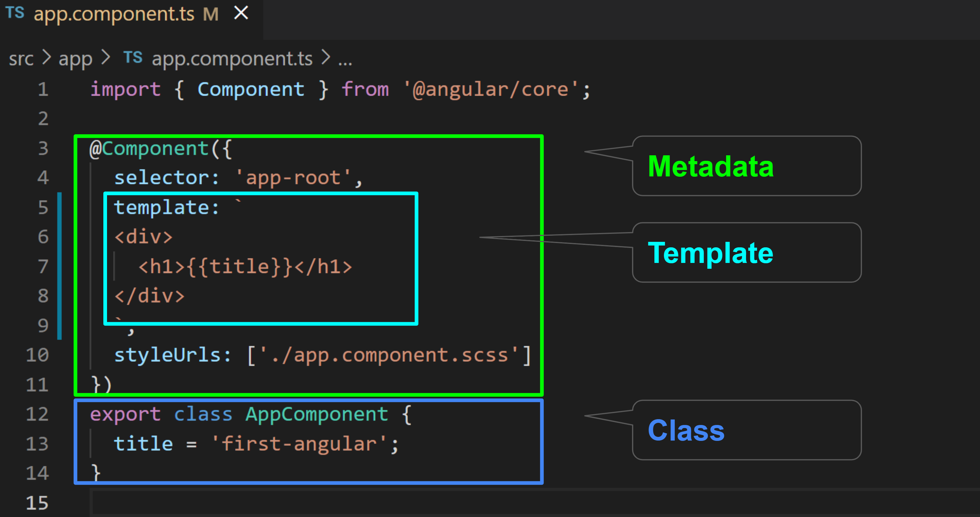Image resolution: width=980 pixels, height=517 pixels.
Task: Click the AppComponent class name
Action: tap(316, 414)
